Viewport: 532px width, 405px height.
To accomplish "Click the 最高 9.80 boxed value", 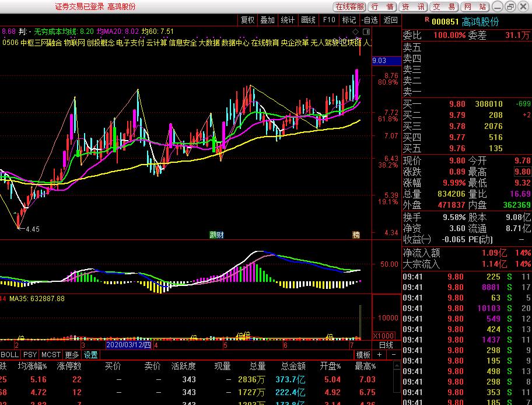I will click(523, 172).
